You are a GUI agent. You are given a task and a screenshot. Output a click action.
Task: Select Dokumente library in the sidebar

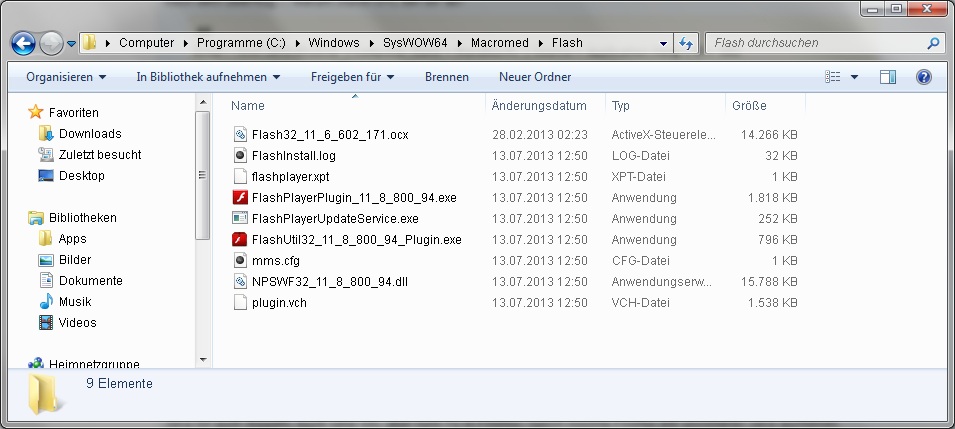(91, 281)
